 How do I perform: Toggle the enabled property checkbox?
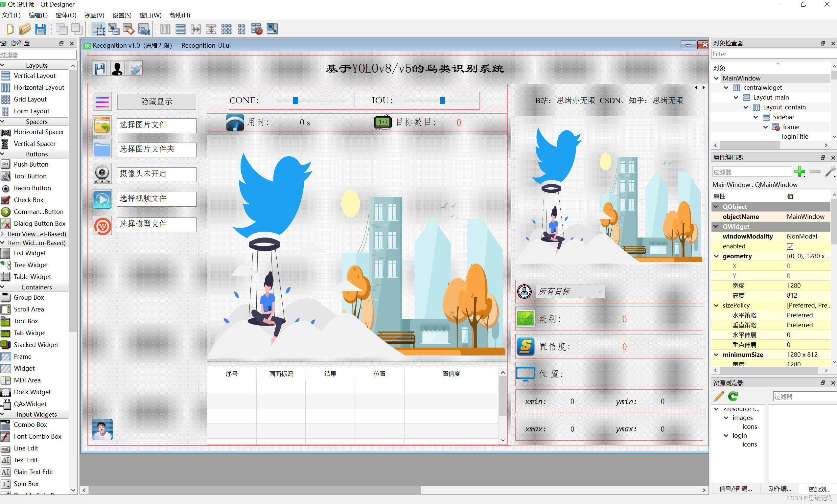click(790, 246)
